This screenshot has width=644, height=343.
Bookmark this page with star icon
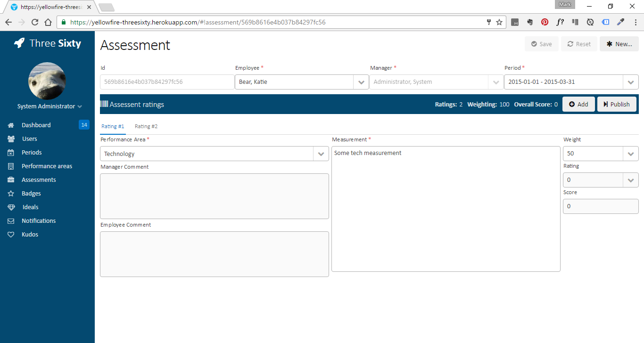pos(499,22)
